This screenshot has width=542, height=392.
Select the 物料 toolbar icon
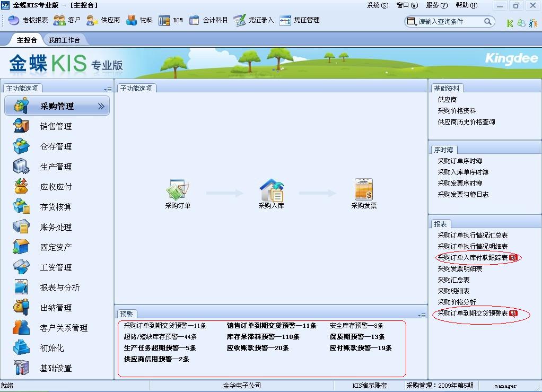pyautogui.click(x=139, y=20)
